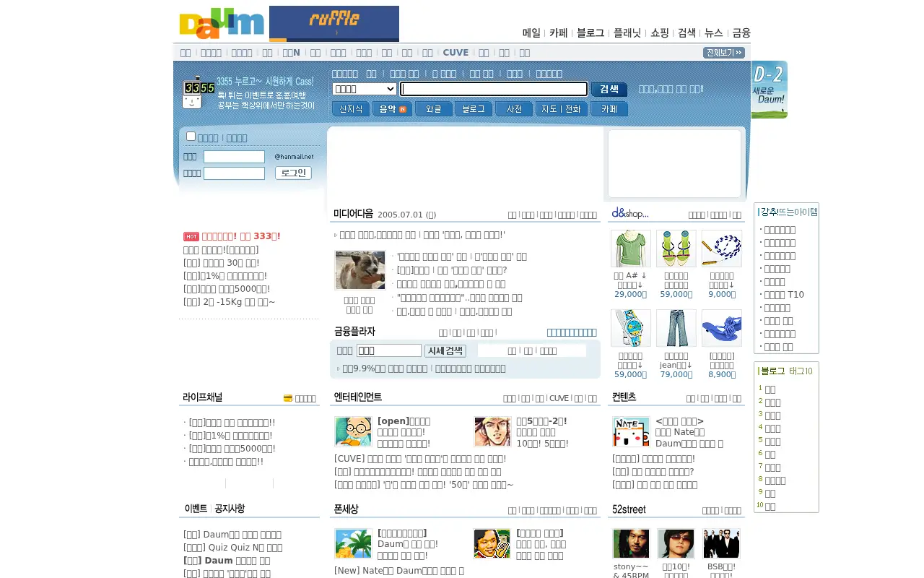The height and width of the screenshot is (578, 924).
Task: Open the Nate cartoon thumbnail
Action: click(x=631, y=431)
